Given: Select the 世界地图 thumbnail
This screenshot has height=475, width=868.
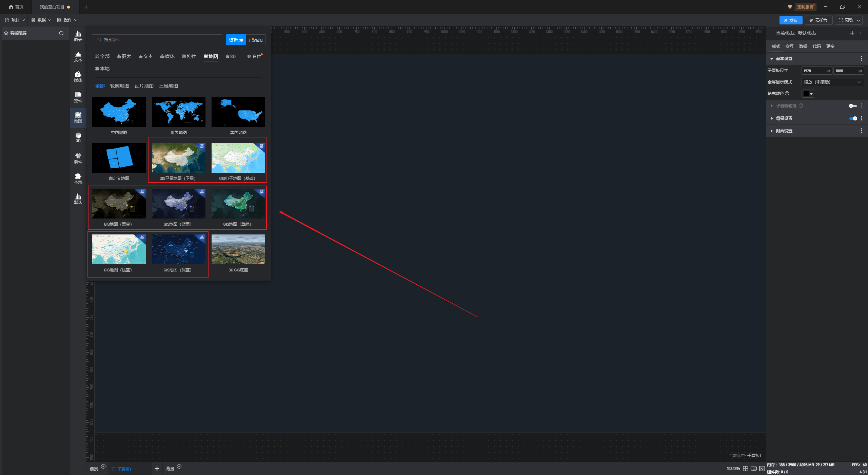Looking at the screenshot, I should pos(178,112).
